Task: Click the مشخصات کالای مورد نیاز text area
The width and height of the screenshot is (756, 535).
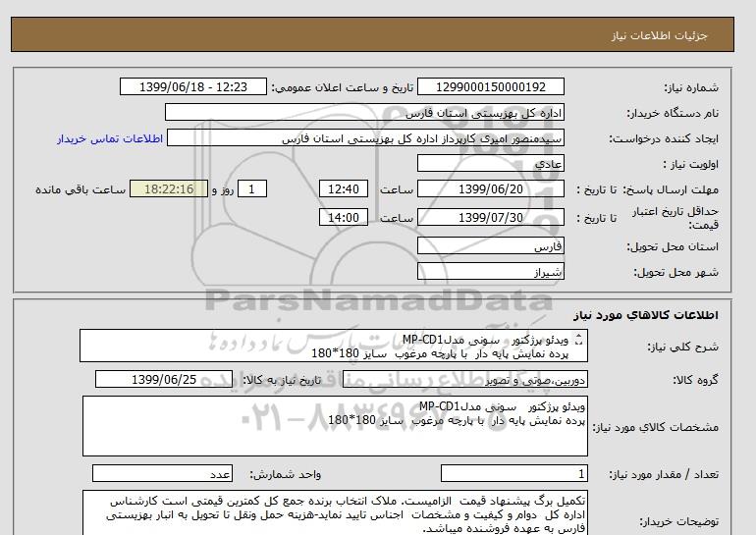Action: [335, 426]
